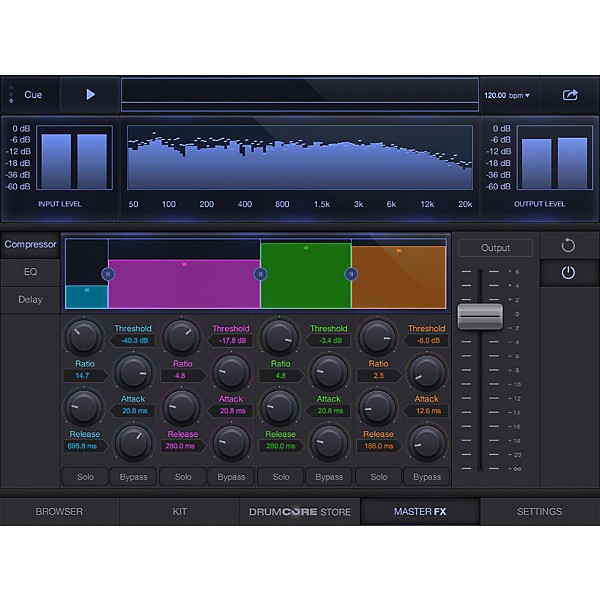The image size is (600, 600).
Task: Click the Output level fader handle
Action: point(480,316)
